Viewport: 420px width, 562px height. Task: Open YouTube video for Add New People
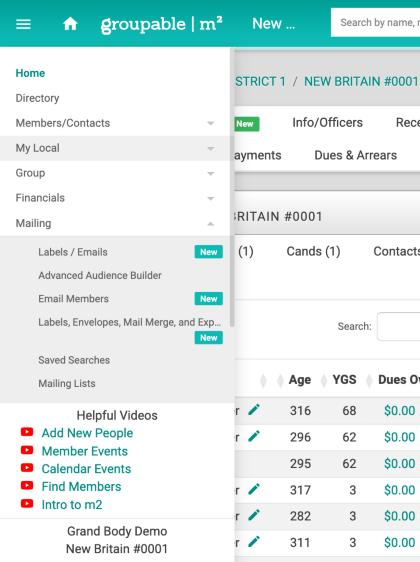click(27, 432)
